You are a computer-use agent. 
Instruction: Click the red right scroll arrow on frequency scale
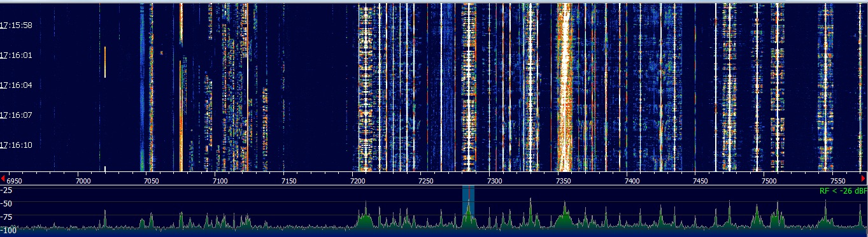click(864, 178)
